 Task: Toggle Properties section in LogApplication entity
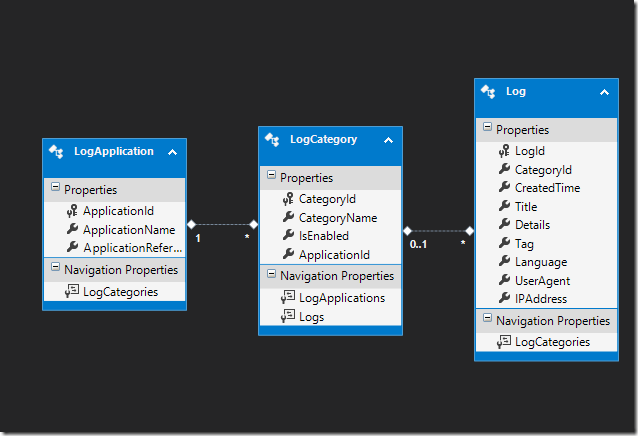[55, 189]
